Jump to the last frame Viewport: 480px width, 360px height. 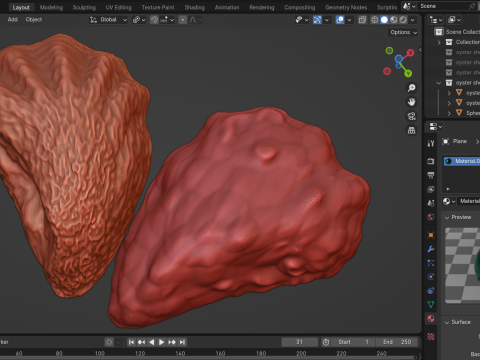coord(182,342)
